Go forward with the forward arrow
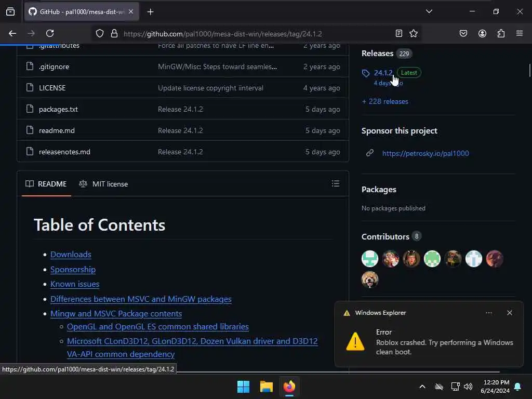The width and height of the screenshot is (532, 399). 31,33
